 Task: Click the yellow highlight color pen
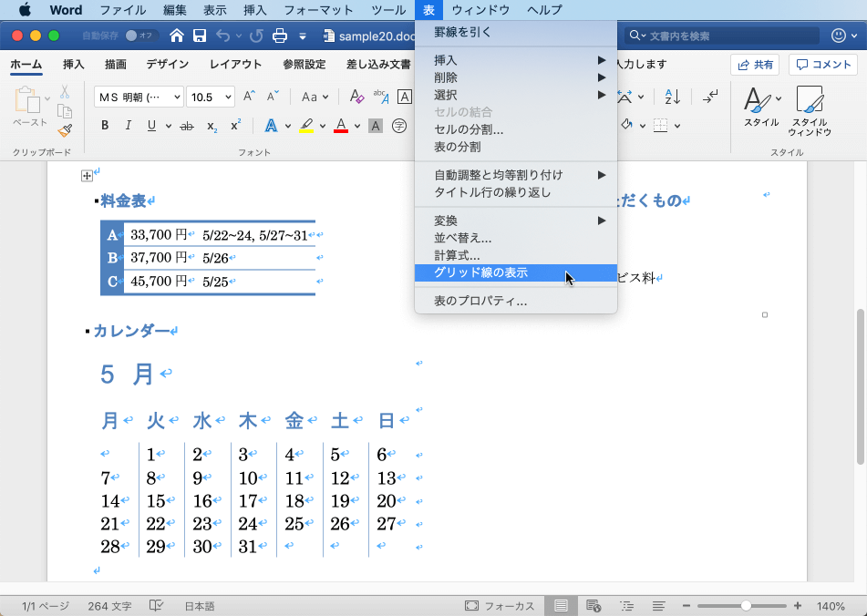click(307, 126)
